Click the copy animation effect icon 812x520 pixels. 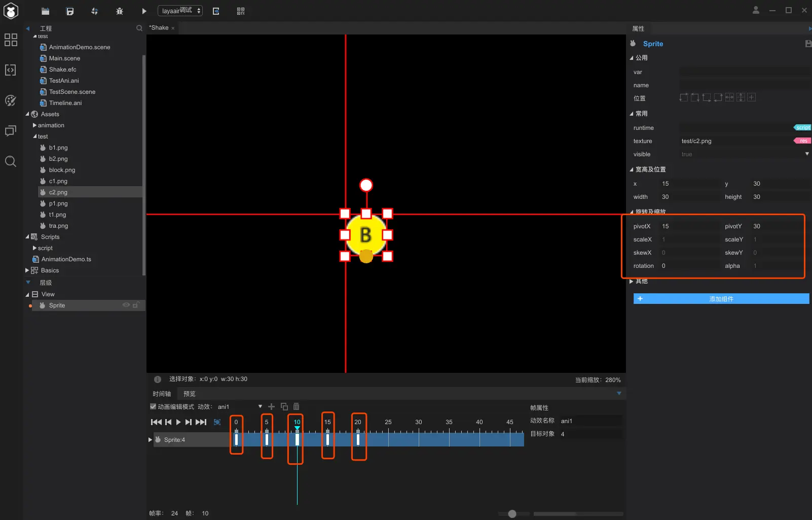(284, 406)
